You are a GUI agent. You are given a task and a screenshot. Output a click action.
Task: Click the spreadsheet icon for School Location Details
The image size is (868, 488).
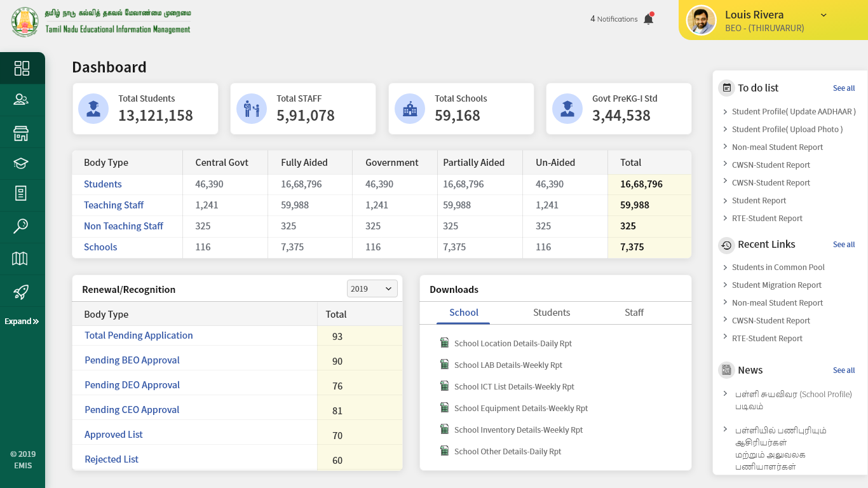(445, 342)
